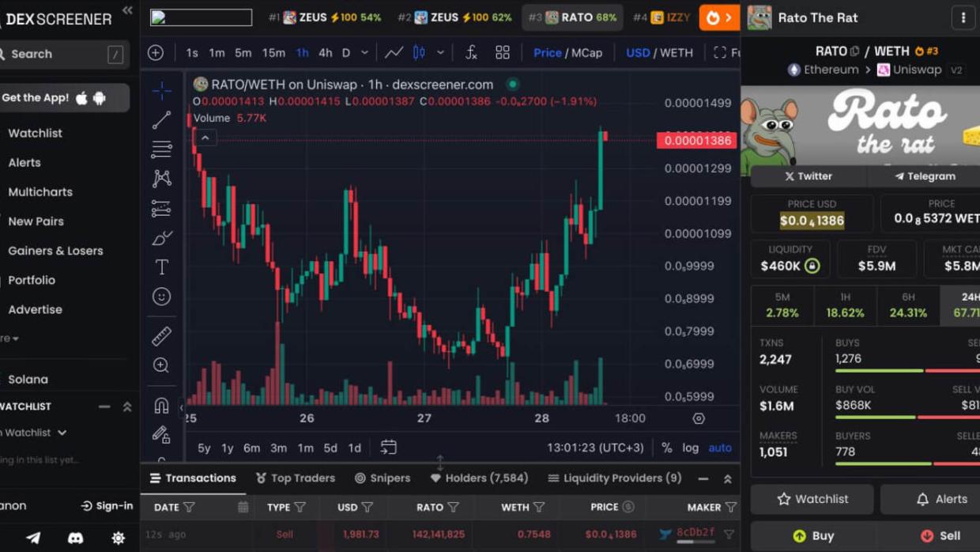
Task: Open the hot pairs fire button
Action: coord(719,17)
